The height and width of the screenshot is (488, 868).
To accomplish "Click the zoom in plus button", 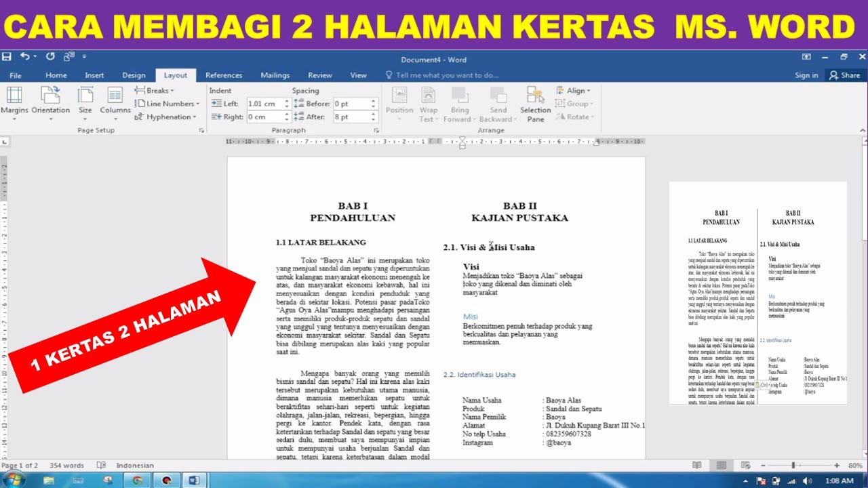I will 837,466.
